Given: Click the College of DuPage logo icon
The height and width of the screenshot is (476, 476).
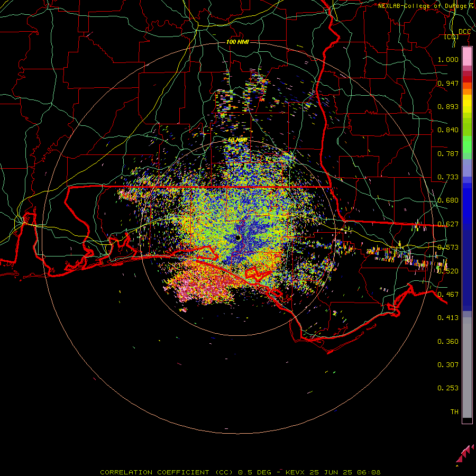Looking at the screenshot, I should point(465,455).
